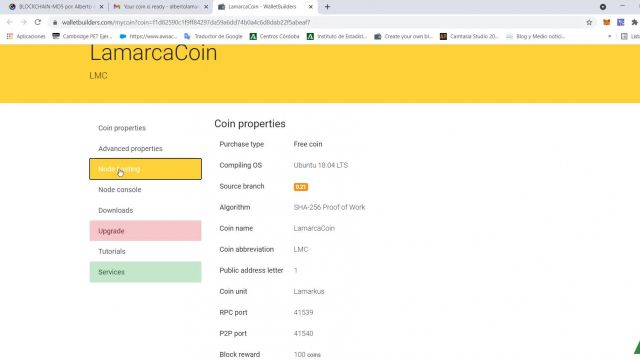Click the P2P port value 41540
The height and width of the screenshot is (360, 640).
click(x=303, y=333)
